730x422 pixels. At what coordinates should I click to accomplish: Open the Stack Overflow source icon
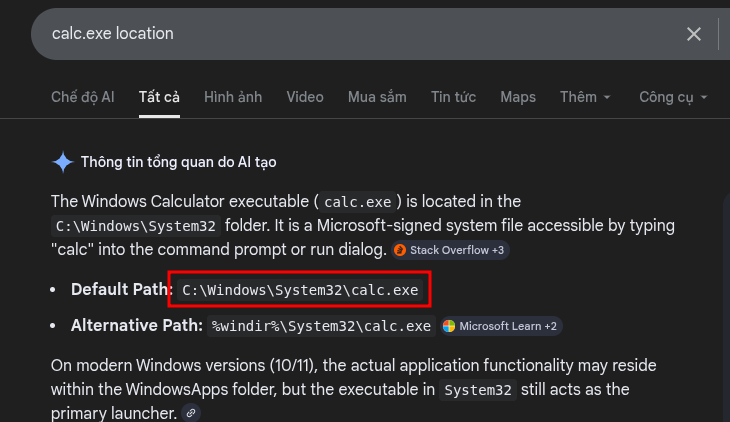point(400,250)
